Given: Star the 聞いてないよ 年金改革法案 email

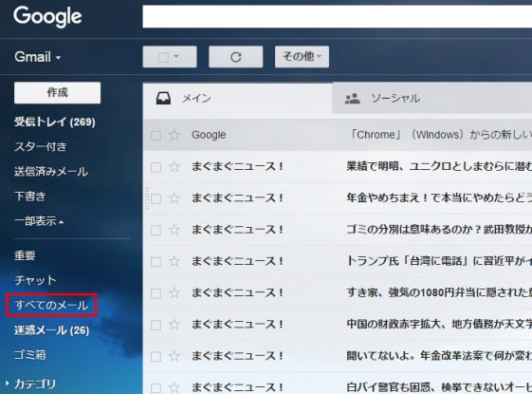Looking at the screenshot, I should click(174, 356).
